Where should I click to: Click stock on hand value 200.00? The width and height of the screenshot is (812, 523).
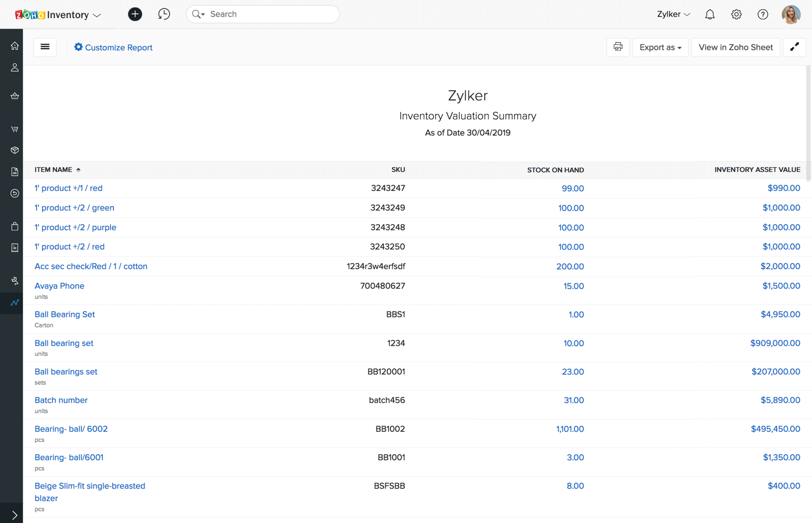(x=570, y=266)
